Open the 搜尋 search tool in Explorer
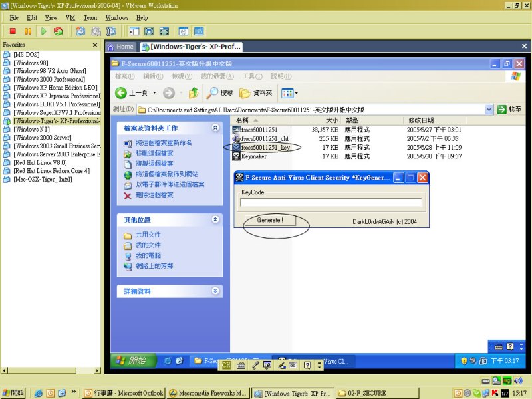Image resolution: width=532 pixels, height=399 pixels. 219,93
